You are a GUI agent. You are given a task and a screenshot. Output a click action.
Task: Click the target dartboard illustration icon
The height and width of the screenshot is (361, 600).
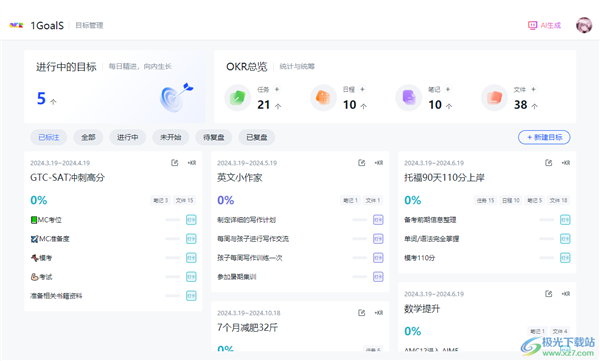176,97
